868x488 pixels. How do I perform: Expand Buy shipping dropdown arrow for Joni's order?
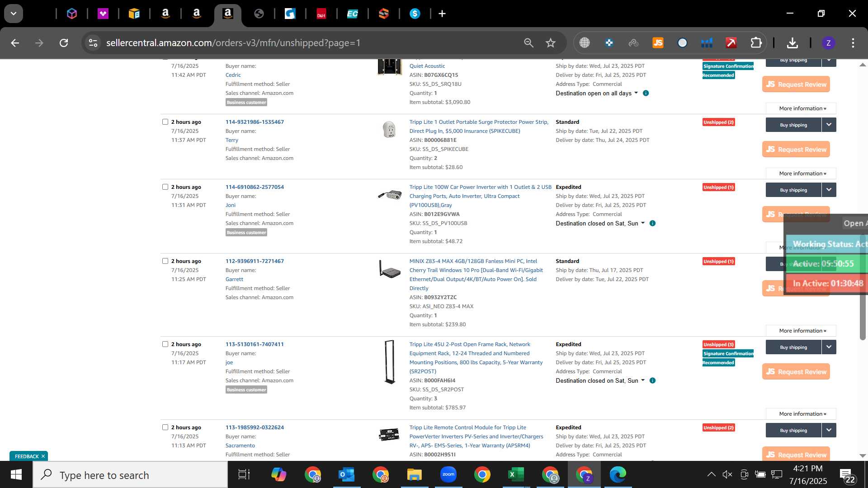click(x=829, y=190)
